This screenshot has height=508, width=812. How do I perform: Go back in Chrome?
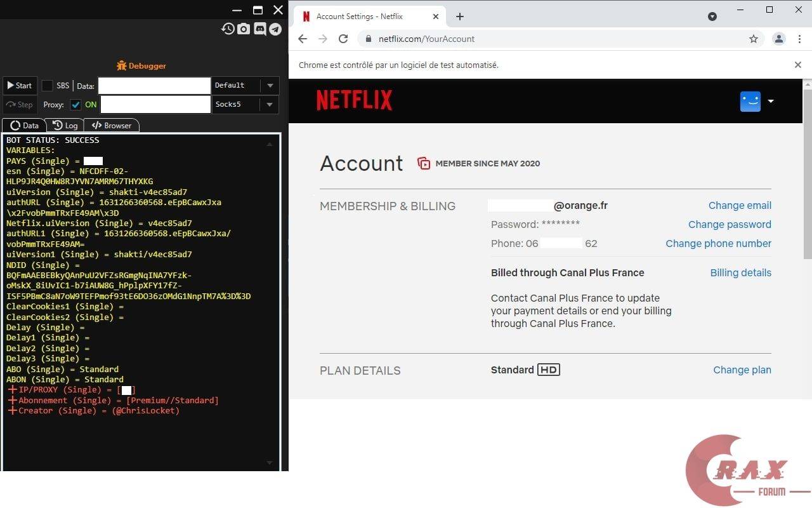(x=303, y=39)
